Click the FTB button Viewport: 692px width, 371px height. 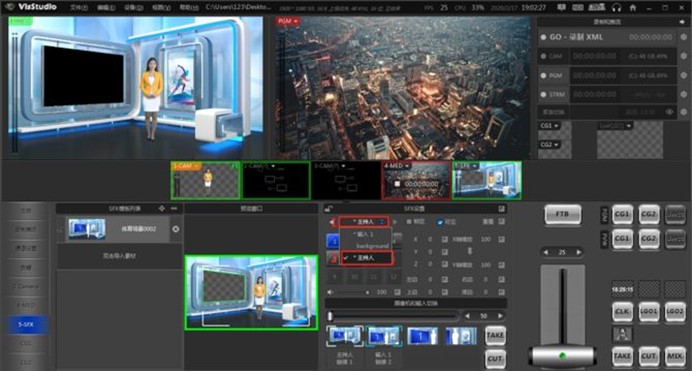point(562,214)
